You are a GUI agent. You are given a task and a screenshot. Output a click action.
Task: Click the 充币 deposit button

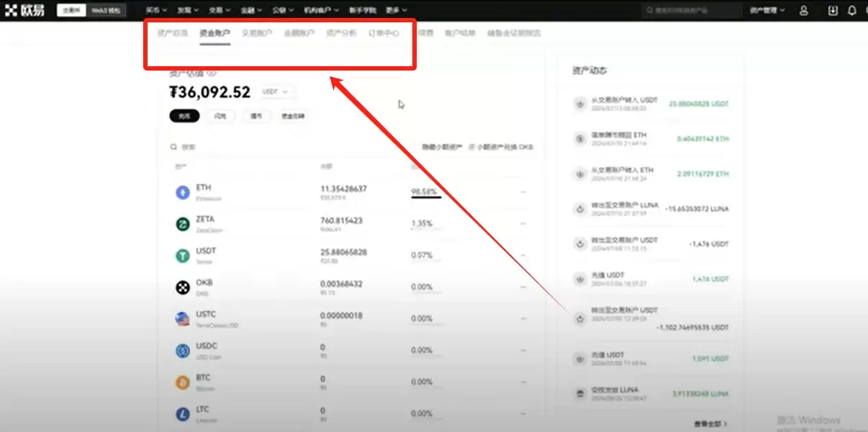(x=183, y=116)
